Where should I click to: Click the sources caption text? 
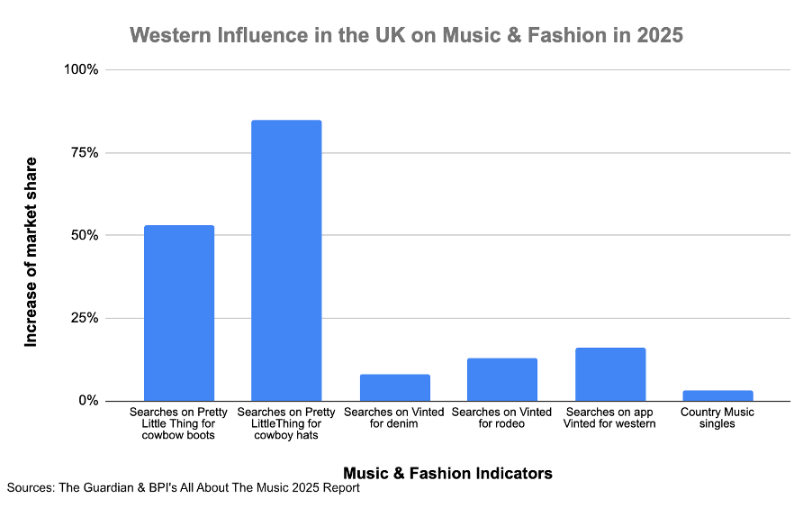183,488
